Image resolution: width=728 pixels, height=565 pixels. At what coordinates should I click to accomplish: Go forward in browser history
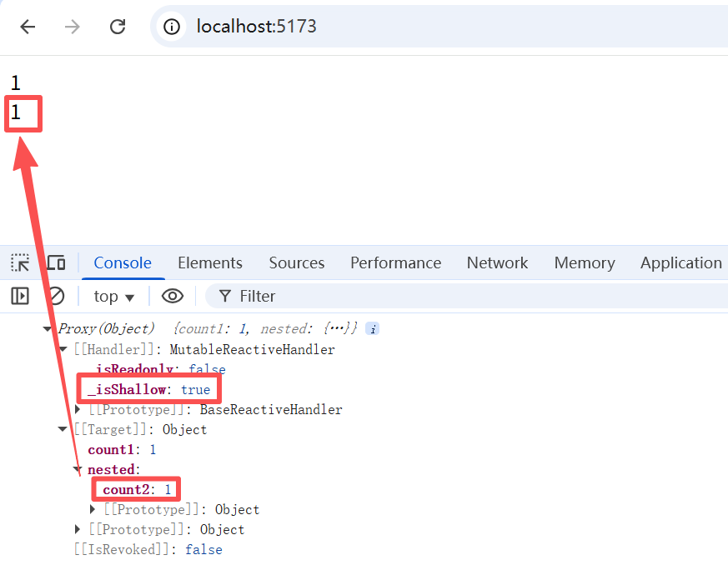point(72,27)
